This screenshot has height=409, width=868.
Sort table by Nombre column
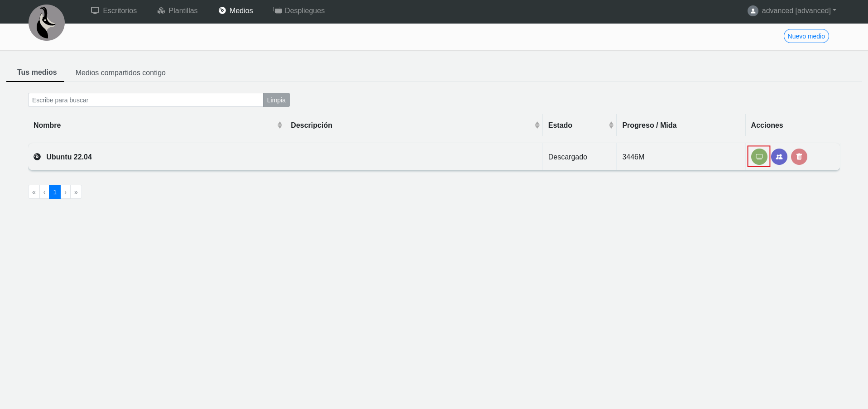click(279, 125)
